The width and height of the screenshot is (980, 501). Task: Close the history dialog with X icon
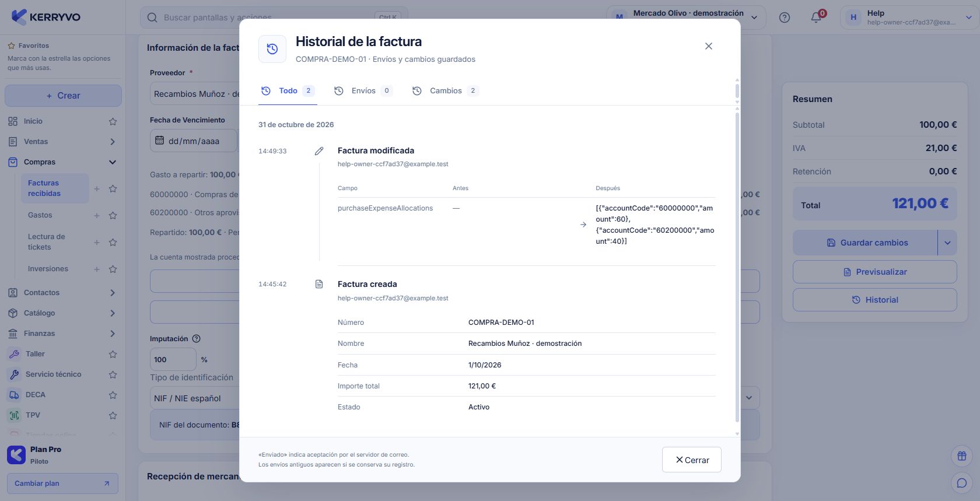click(709, 46)
